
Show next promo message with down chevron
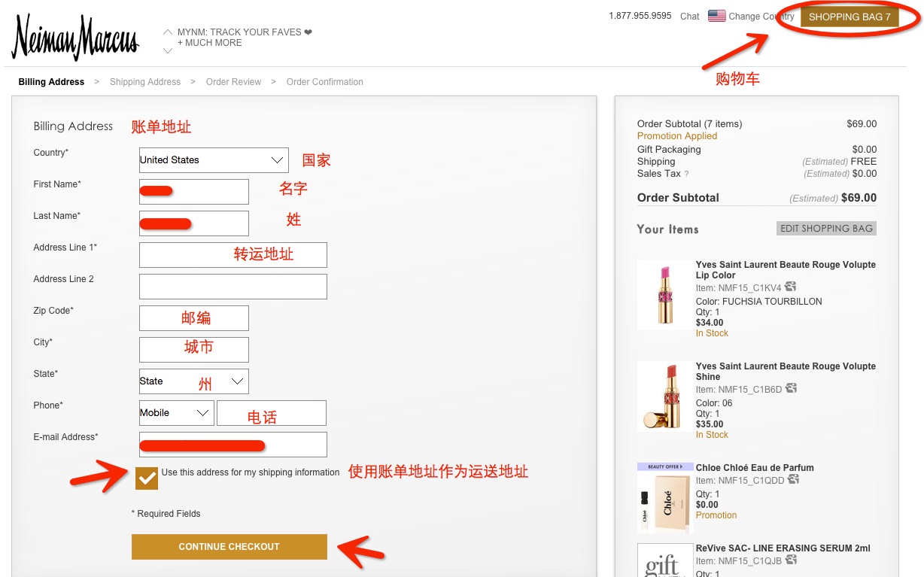[x=168, y=50]
